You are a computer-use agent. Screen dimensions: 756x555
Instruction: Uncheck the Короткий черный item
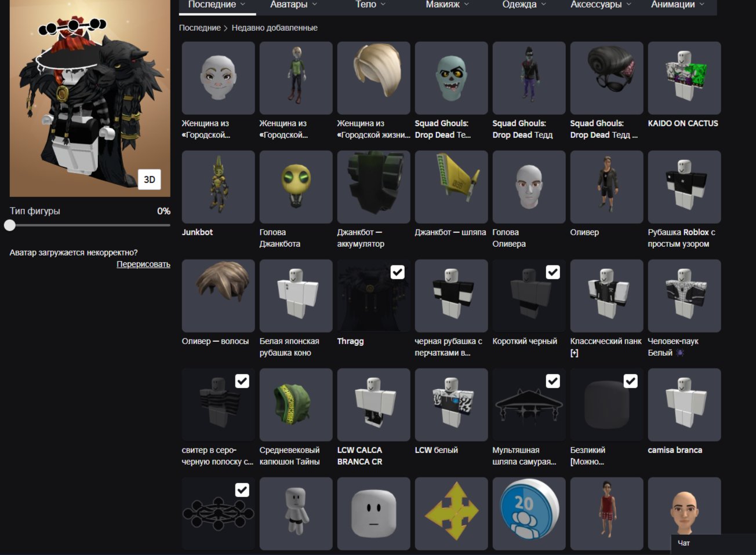pos(553,272)
